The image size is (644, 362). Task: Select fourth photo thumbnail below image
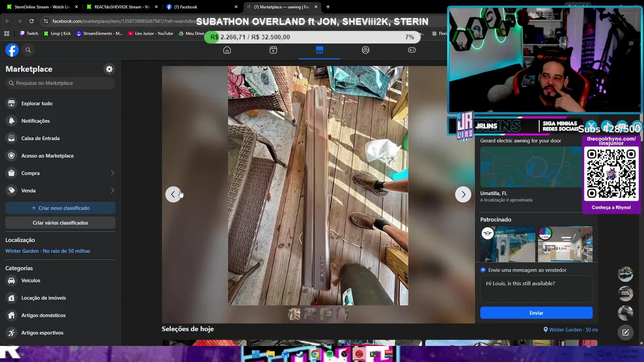pos(342,314)
